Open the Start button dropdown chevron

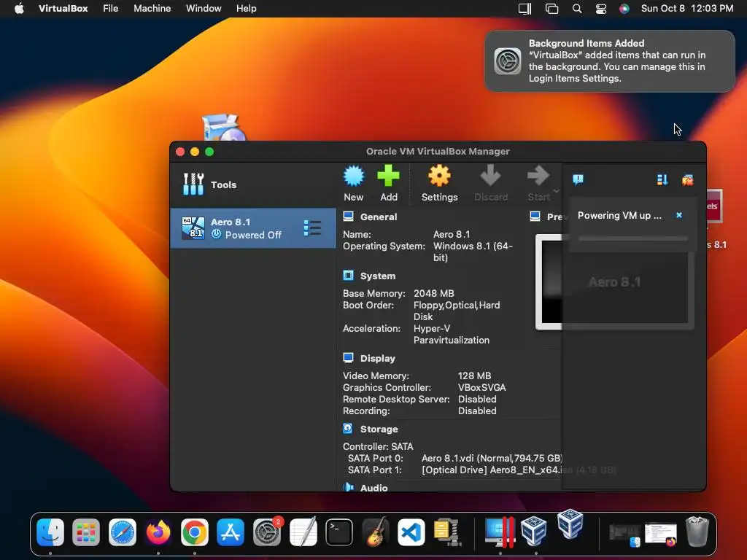tap(556, 190)
